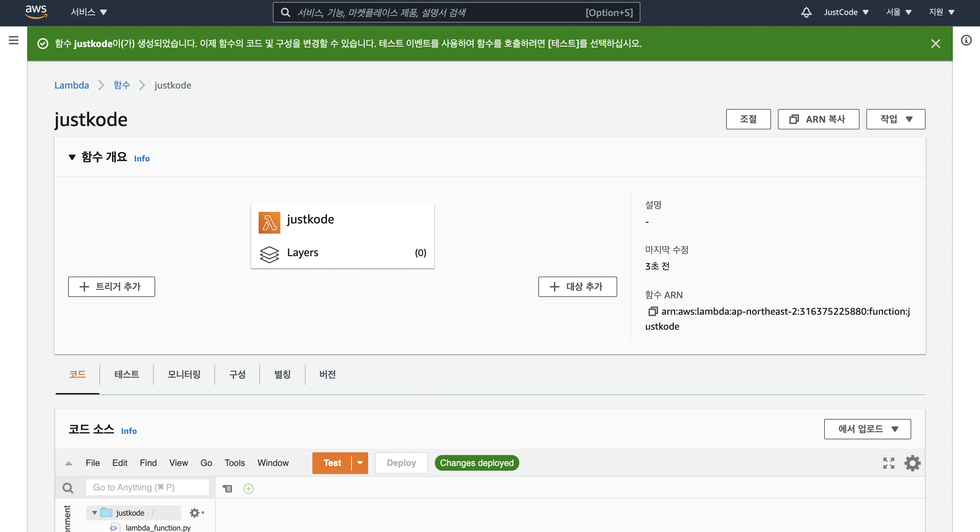Click the 대상 추가 button
Image resolution: width=980 pixels, height=532 pixels.
click(x=577, y=287)
